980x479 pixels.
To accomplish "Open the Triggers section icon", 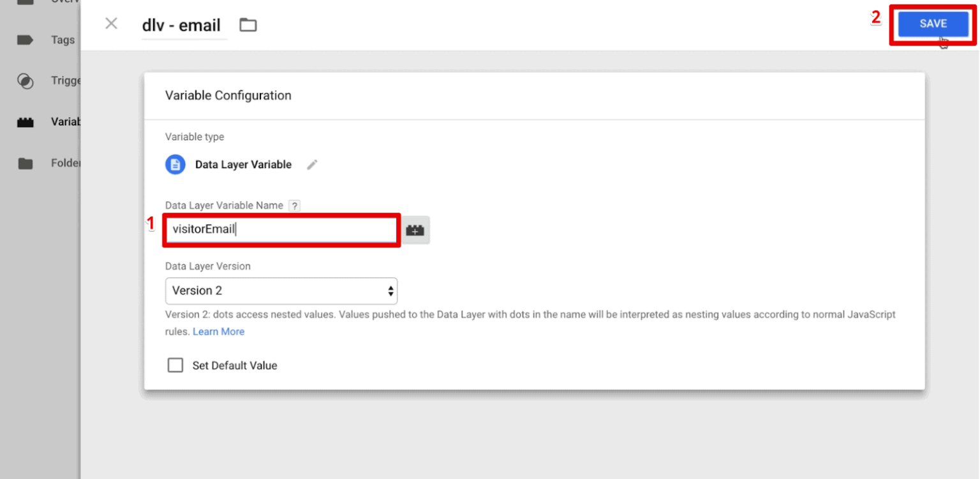I will [x=25, y=80].
